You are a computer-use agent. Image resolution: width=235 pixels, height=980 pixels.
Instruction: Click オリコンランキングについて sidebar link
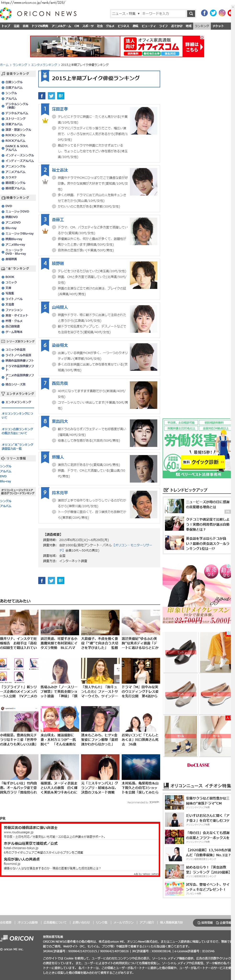17,416
